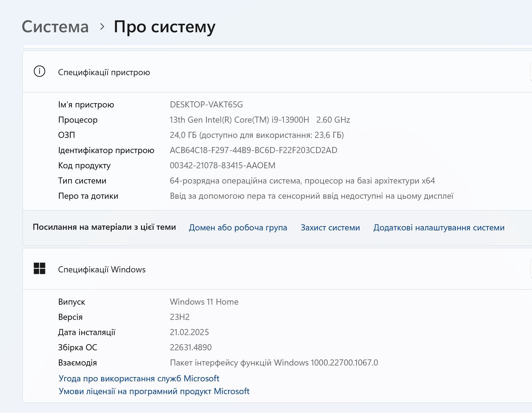This screenshot has width=532, height=413.
Task: Click device ID ACB64C18-F297-44B9-BC6D-F22F203CD2AD
Action: [253, 150]
